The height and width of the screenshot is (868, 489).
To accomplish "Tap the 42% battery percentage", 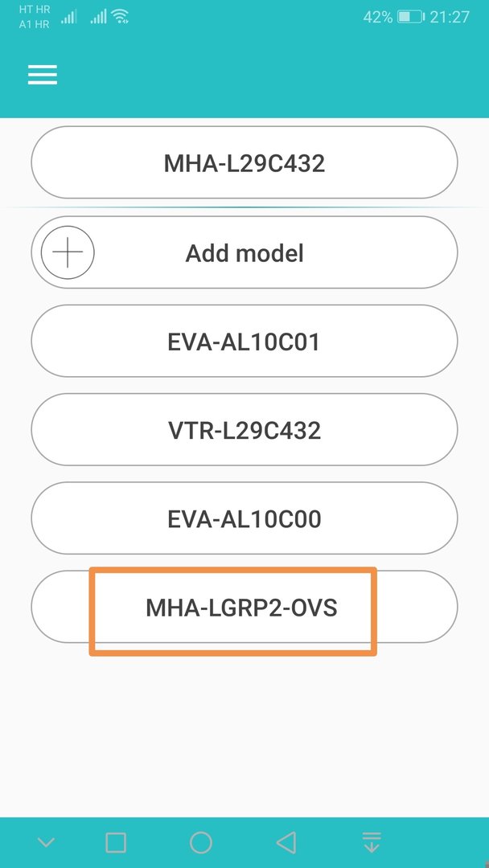I will click(378, 17).
